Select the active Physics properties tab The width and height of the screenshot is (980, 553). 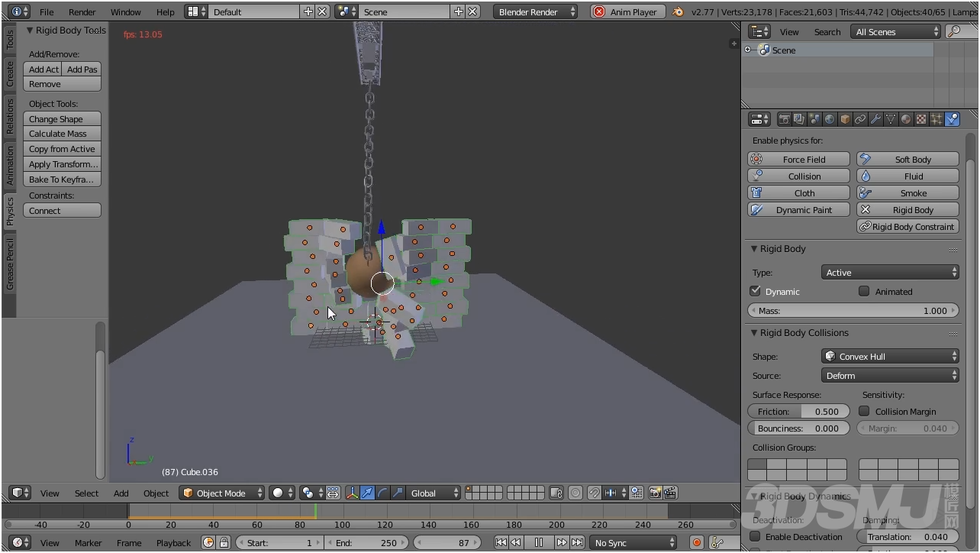coord(952,119)
